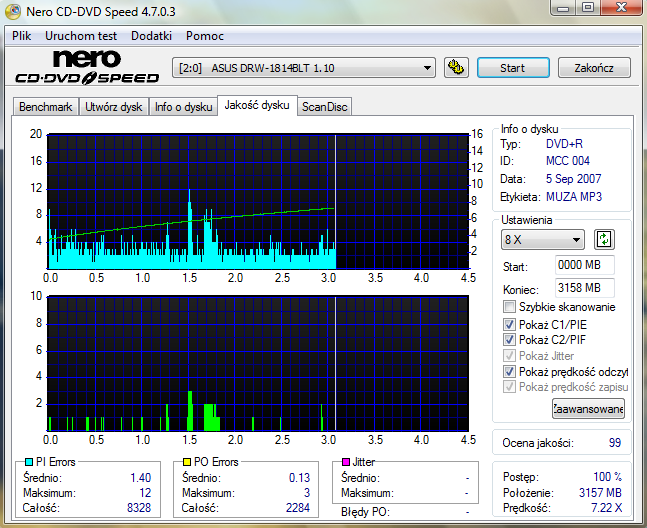Open the Dodatki menu

(151, 36)
